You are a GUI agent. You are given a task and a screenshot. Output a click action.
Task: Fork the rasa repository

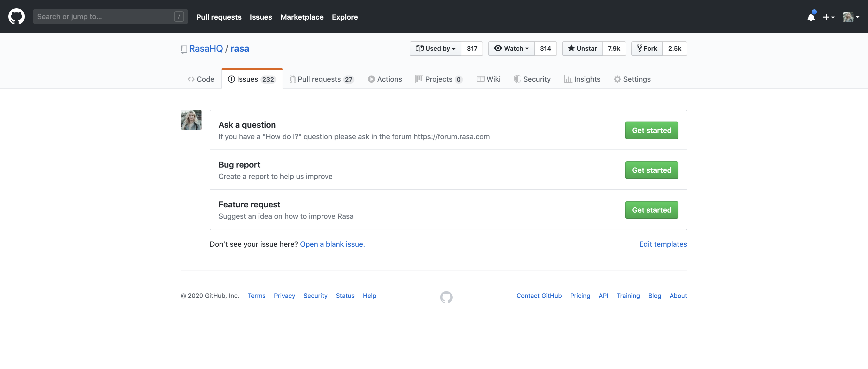[x=647, y=49]
